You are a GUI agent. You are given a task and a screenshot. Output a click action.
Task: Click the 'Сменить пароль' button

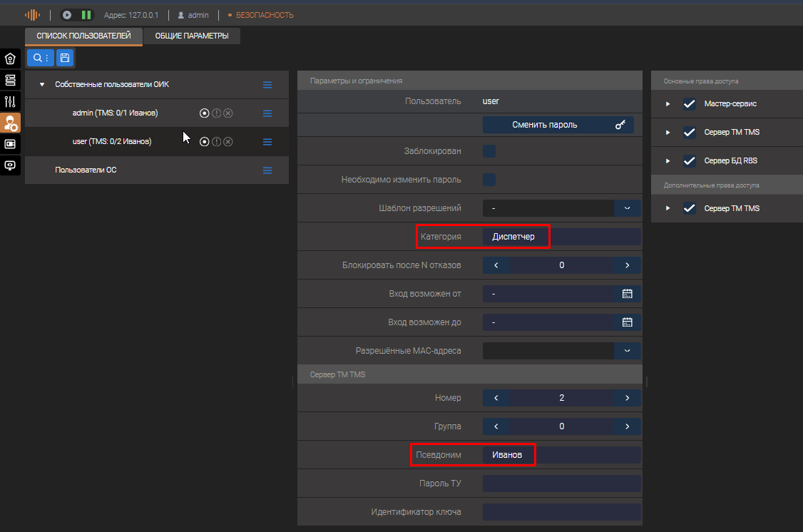coord(558,125)
